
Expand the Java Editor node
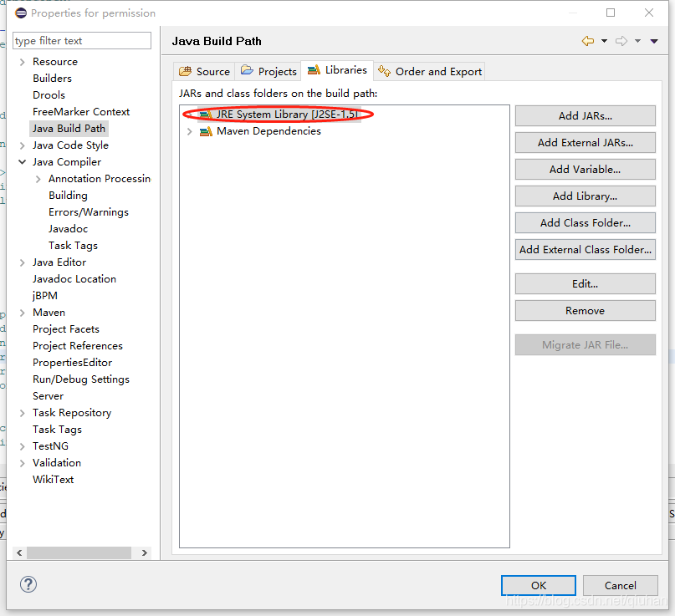[23, 262]
